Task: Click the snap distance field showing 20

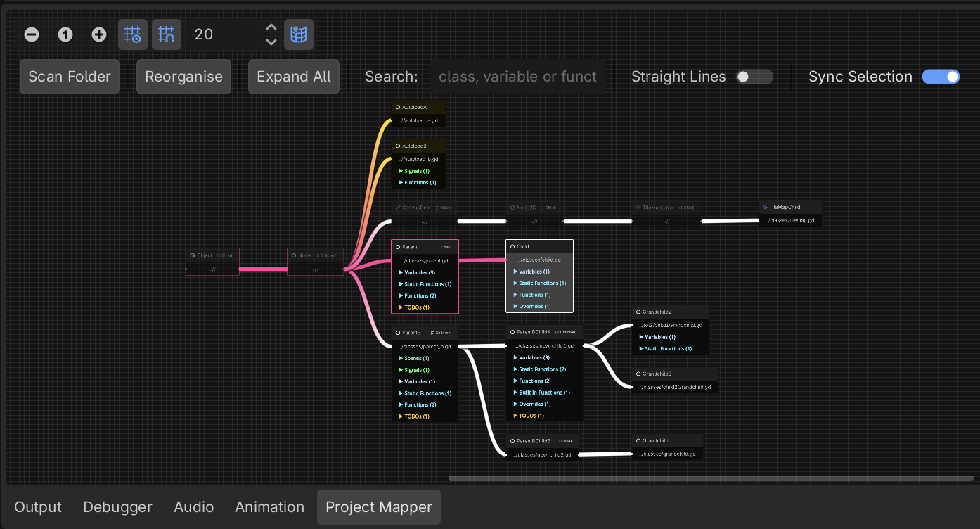Action: pos(224,34)
